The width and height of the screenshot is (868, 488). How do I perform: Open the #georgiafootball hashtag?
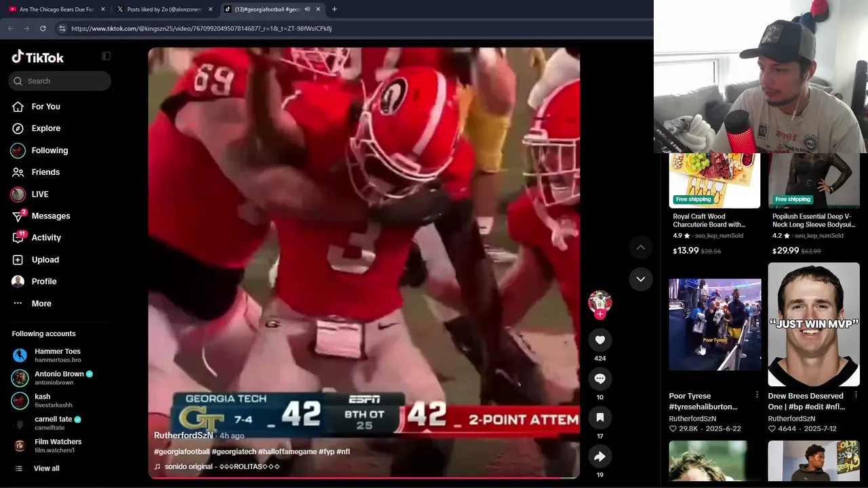(x=182, y=451)
